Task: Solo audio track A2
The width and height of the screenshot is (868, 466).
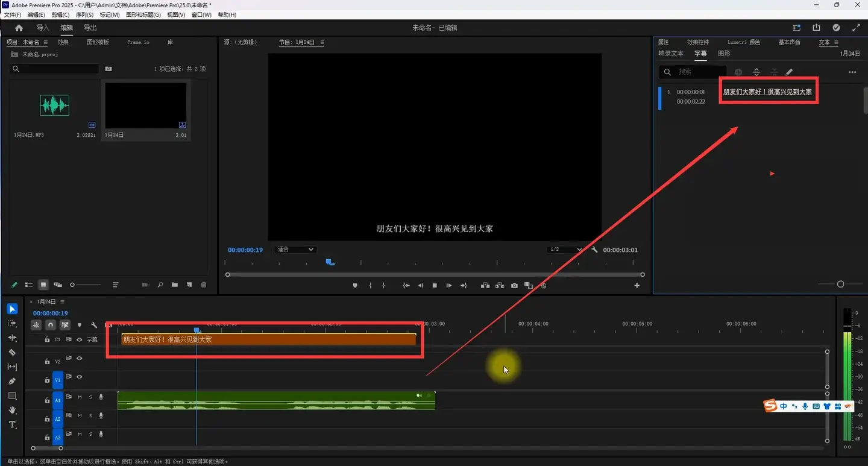Action: pos(90,416)
